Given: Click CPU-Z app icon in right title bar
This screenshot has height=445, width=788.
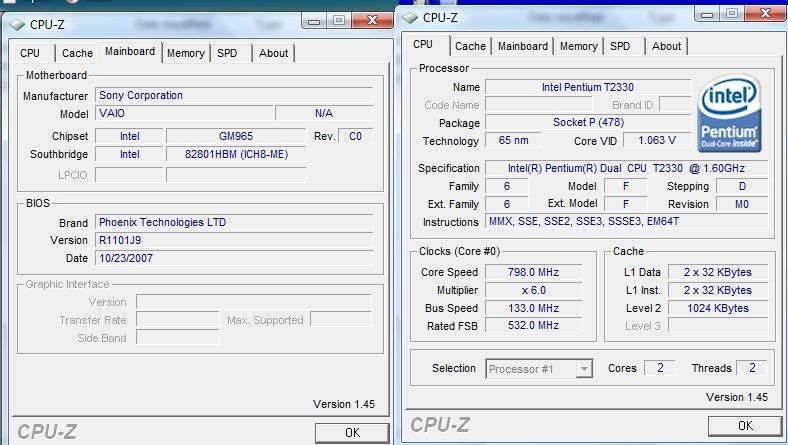Looking at the screenshot, I should tap(410, 18).
